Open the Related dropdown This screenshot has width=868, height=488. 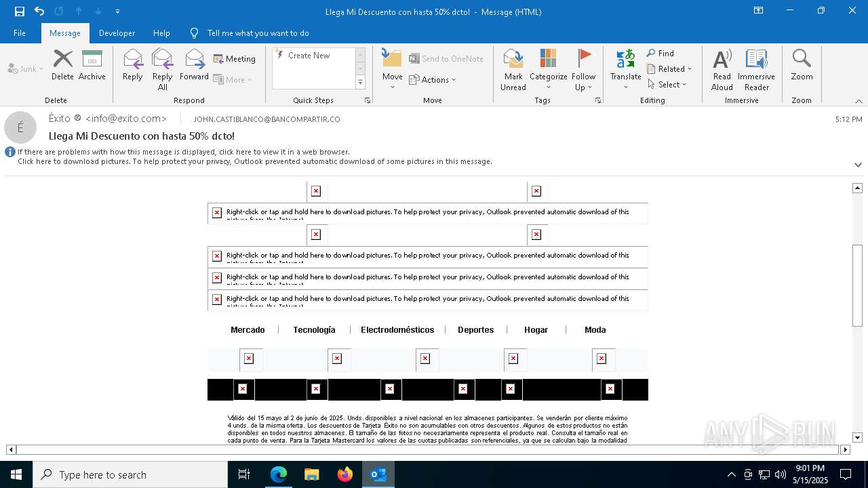click(x=669, y=68)
